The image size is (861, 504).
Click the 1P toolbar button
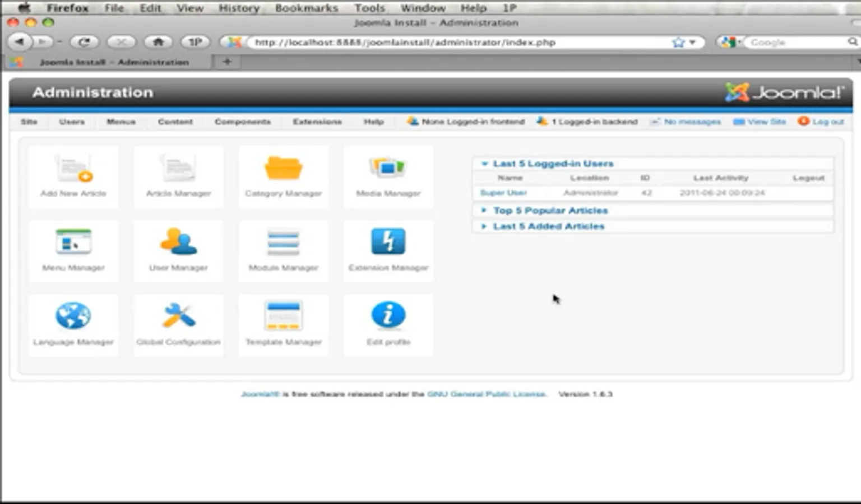pos(195,42)
